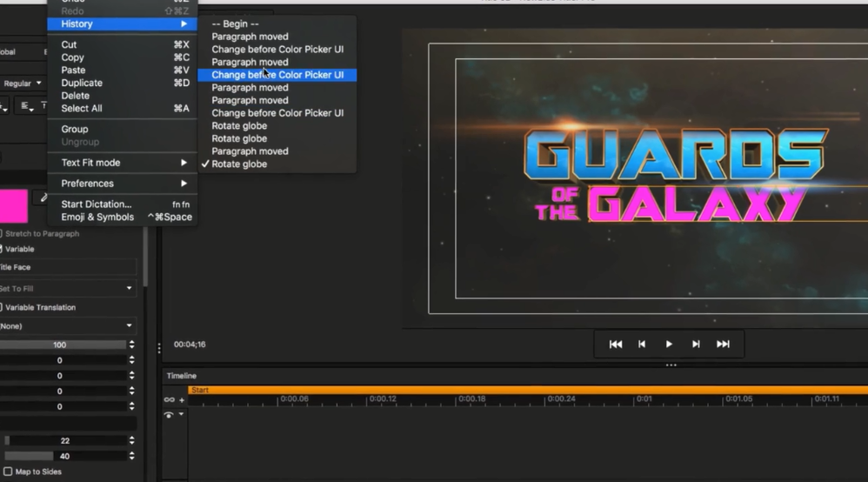
Task: Open the Regular font style dropdown
Action: point(23,84)
